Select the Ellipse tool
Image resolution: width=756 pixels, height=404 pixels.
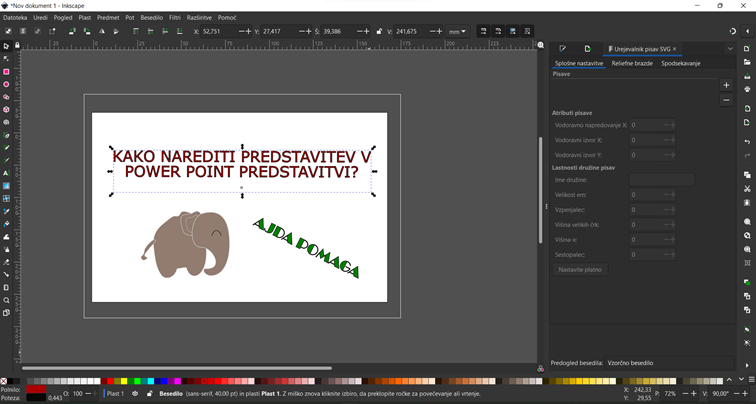pyautogui.click(x=6, y=84)
